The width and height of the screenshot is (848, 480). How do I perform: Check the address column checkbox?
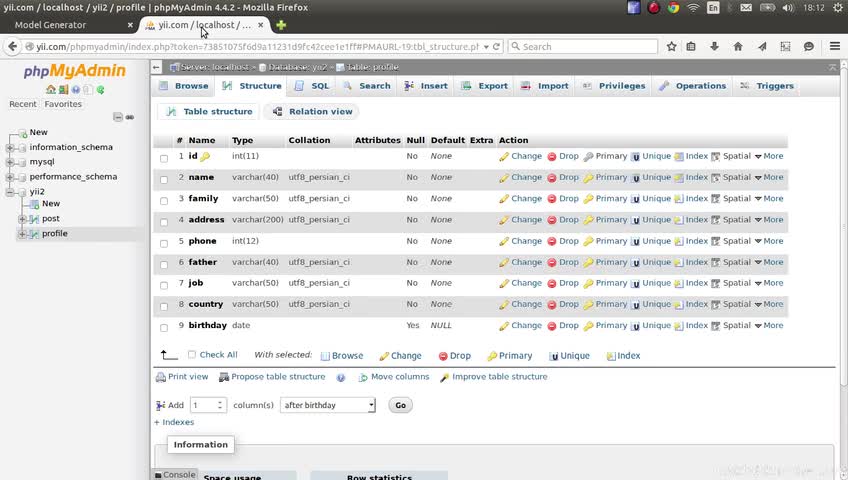pos(164,222)
